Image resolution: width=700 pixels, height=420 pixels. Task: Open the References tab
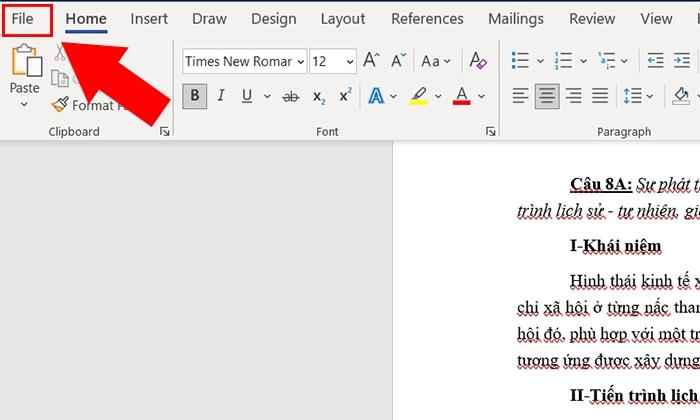point(427,19)
